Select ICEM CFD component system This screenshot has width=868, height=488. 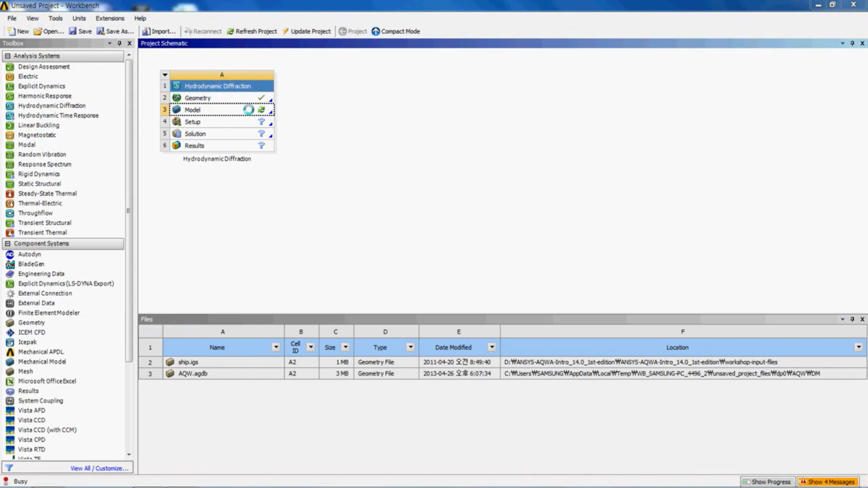[x=31, y=333]
